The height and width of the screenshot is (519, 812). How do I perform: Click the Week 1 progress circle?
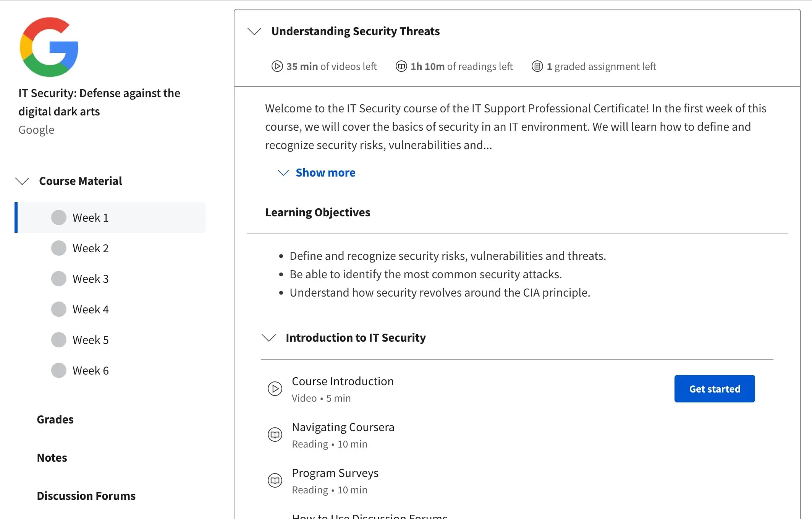(59, 217)
